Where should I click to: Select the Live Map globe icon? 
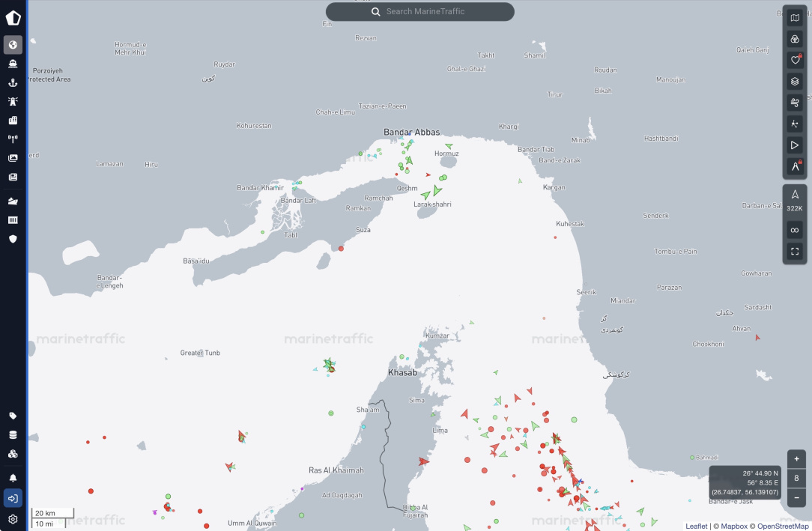(13, 45)
